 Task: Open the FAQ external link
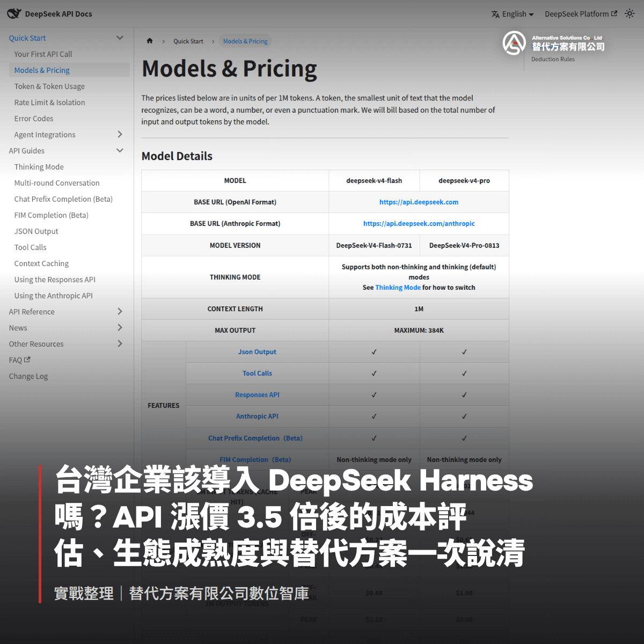pyautogui.click(x=19, y=360)
